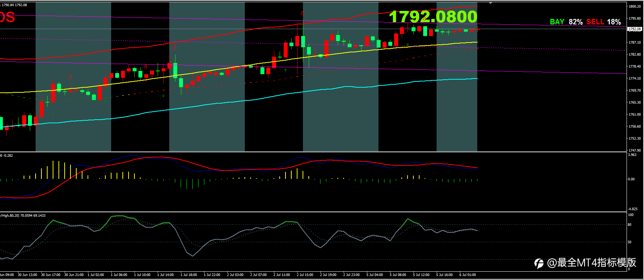This screenshot has width=644, height=280.
Task: Click the 1 Jul 06:00 time axis label
Action: pyautogui.click(x=119, y=275)
